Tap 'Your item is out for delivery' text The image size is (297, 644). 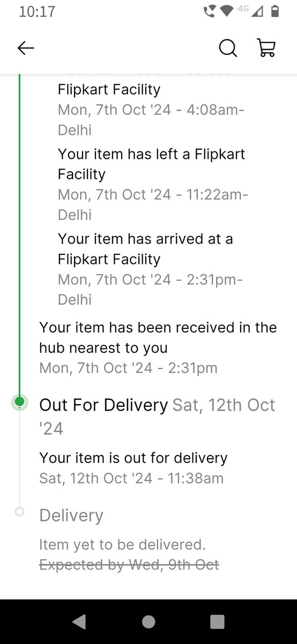click(133, 458)
